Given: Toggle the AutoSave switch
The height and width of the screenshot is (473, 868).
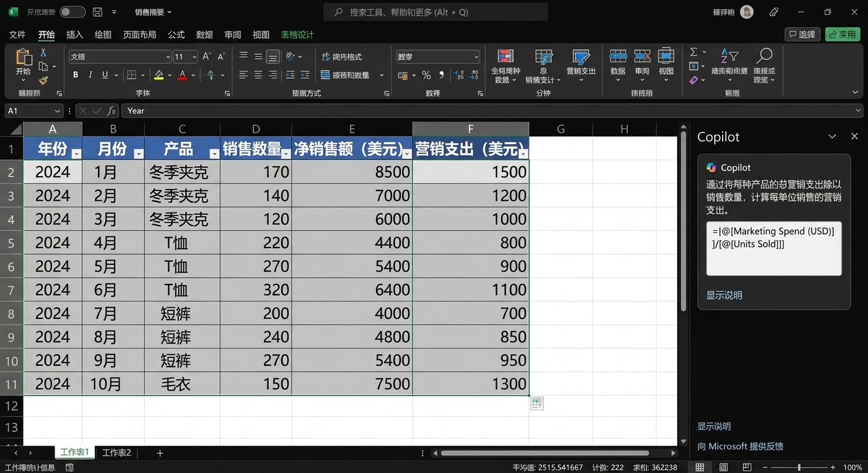Looking at the screenshot, I should point(72,12).
